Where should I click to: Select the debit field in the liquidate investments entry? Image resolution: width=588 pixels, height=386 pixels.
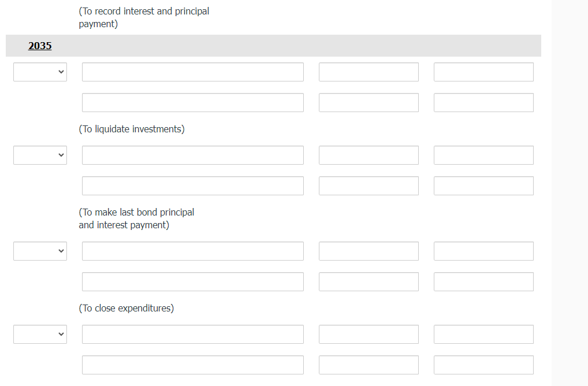(x=369, y=72)
